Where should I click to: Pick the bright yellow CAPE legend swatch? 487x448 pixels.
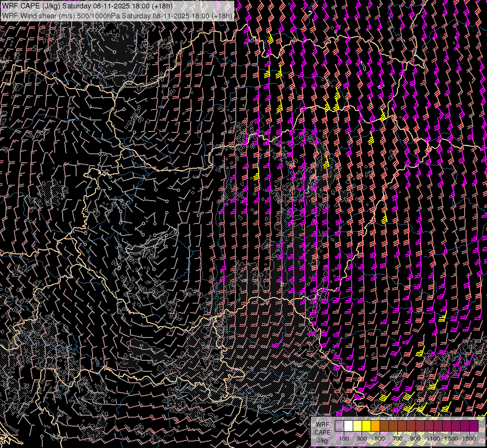(x=366, y=426)
